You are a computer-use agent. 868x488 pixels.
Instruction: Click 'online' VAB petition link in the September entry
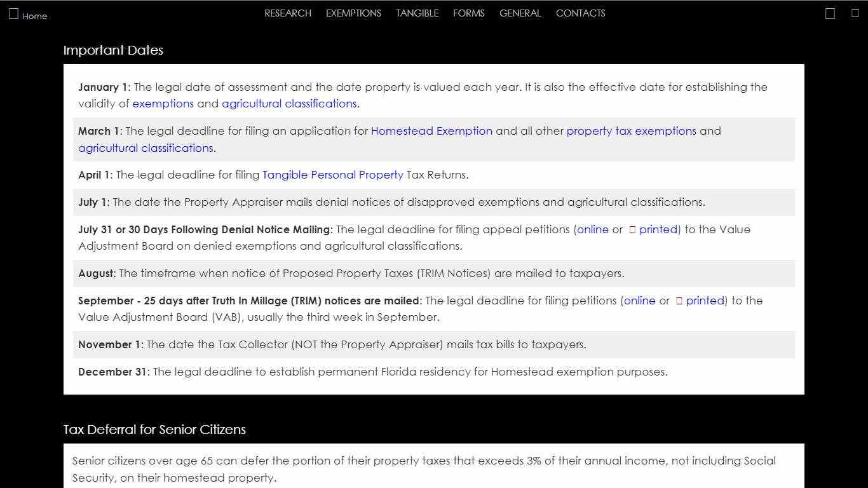639,301
